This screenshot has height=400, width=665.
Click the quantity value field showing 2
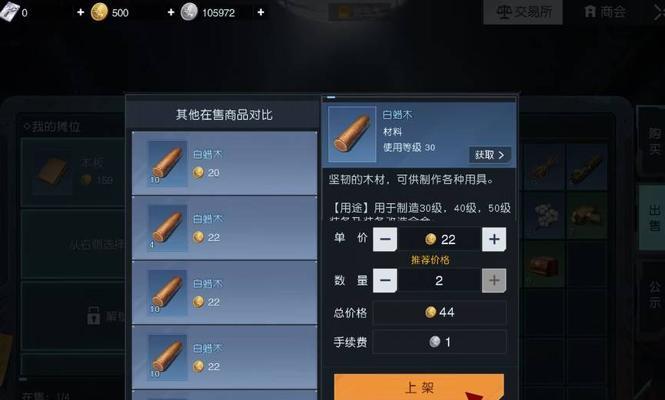tap(439, 280)
